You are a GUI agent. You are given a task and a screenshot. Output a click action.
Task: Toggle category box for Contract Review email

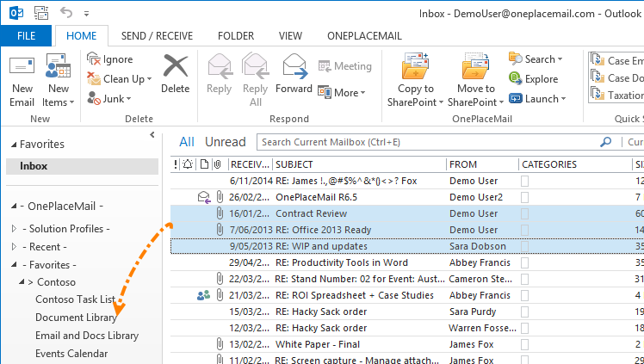coord(525,213)
